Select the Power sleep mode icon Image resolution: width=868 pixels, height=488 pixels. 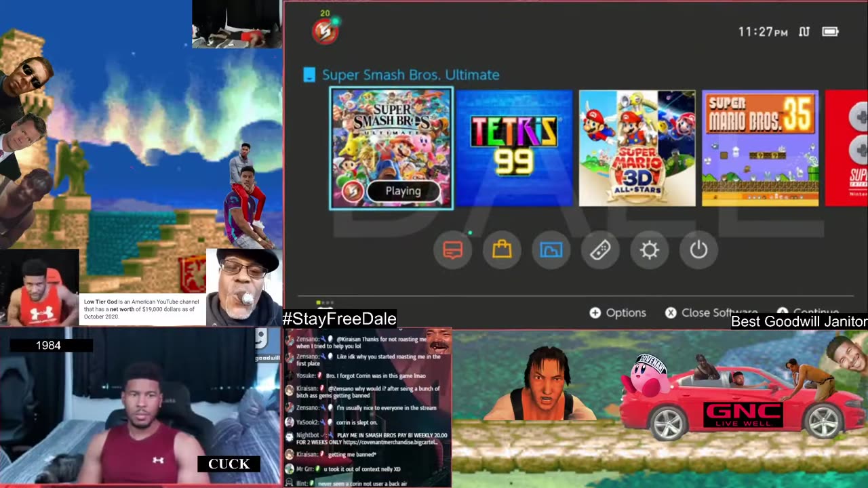(x=698, y=250)
